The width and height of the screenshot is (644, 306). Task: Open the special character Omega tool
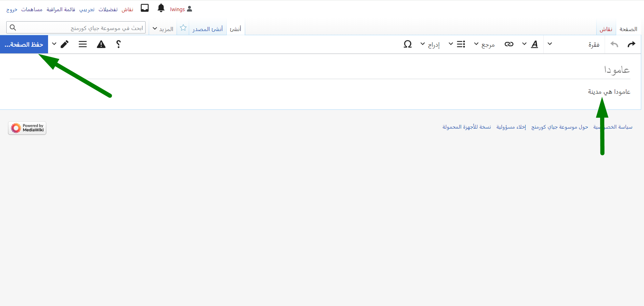[x=408, y=44]
